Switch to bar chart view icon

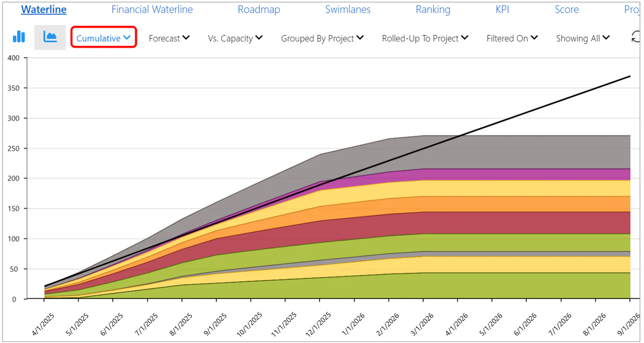click(x=19, y=37)
